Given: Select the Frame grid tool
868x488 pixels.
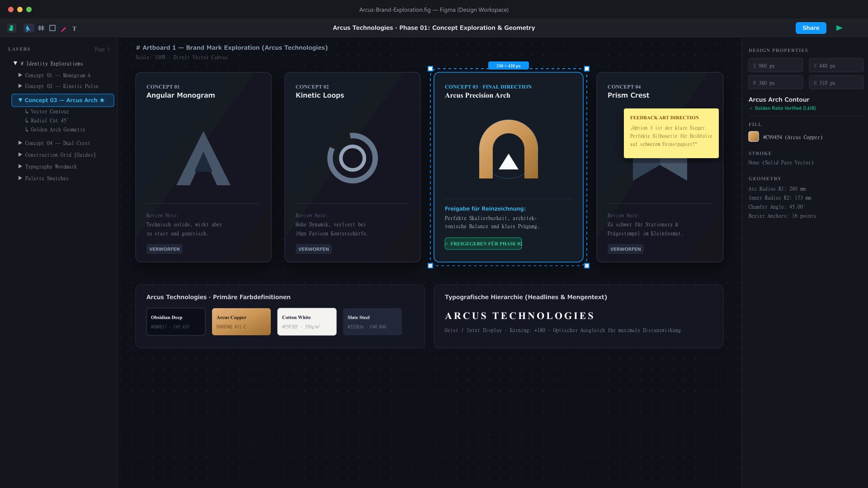Looking at the screenshot, I should coord(41,28).
